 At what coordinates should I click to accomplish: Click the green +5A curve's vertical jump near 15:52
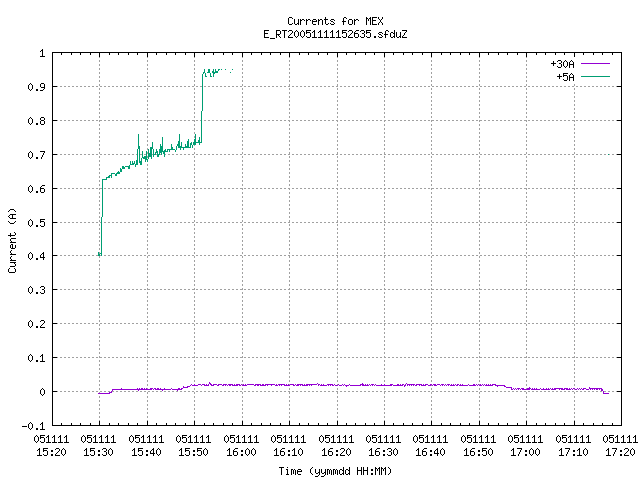tap(202, 106)
